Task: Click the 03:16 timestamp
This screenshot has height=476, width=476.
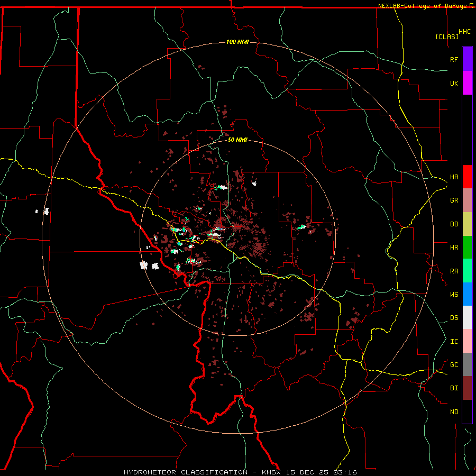Action: (345, 472)
